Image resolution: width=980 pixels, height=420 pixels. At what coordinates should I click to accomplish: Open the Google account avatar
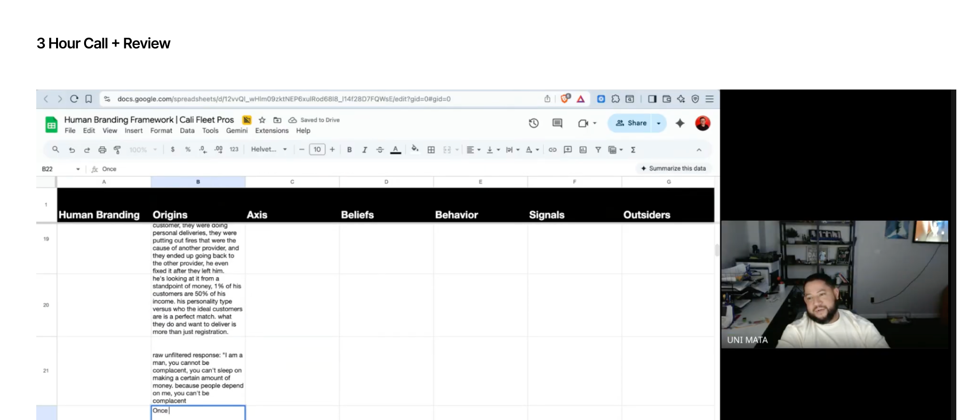[x=702, y=123]
